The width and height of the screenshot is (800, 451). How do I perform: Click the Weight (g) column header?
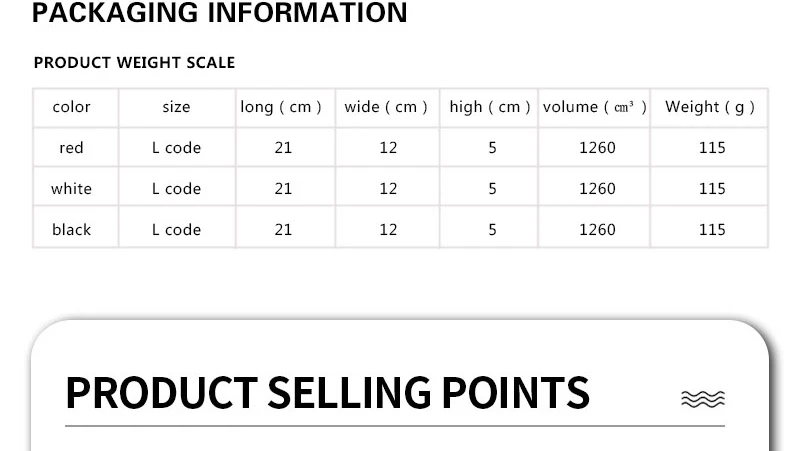point(710,107)
